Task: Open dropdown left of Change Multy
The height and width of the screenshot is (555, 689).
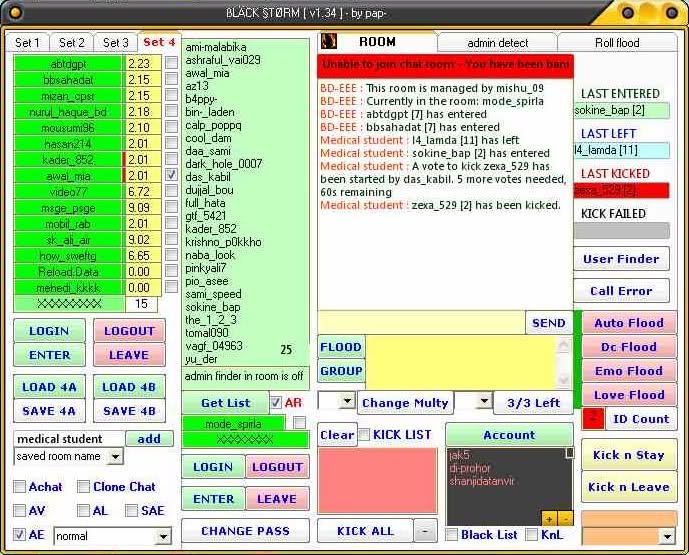Action: coord(347,401)
